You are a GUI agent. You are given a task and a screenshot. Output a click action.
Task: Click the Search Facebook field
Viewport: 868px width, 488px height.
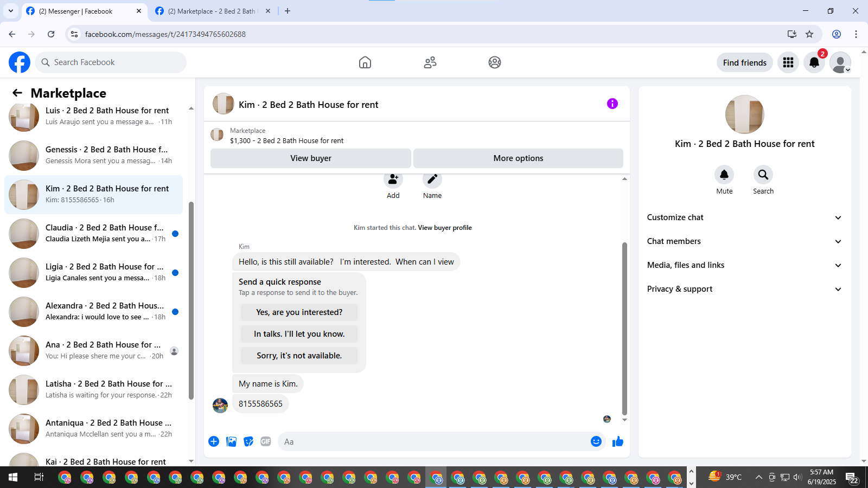coord(111,62)
